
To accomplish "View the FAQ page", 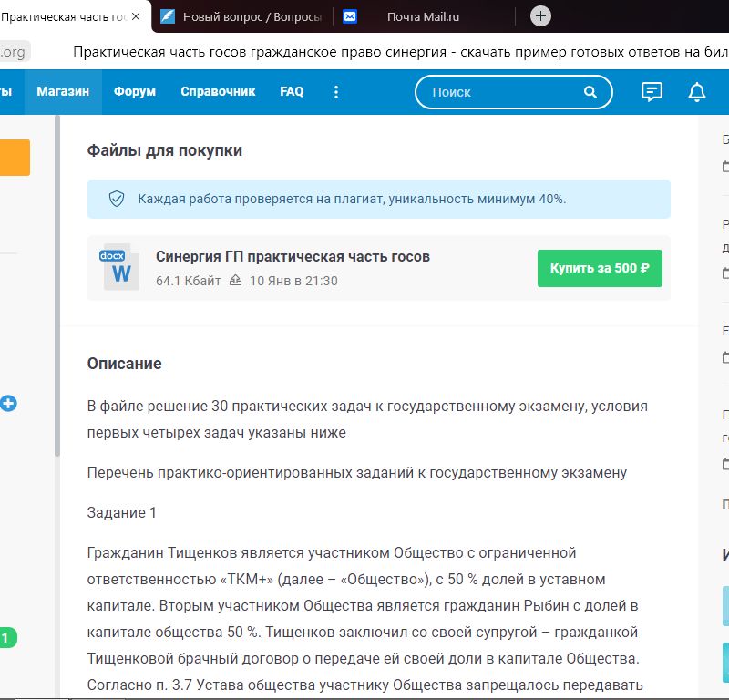I will [291, 91].
